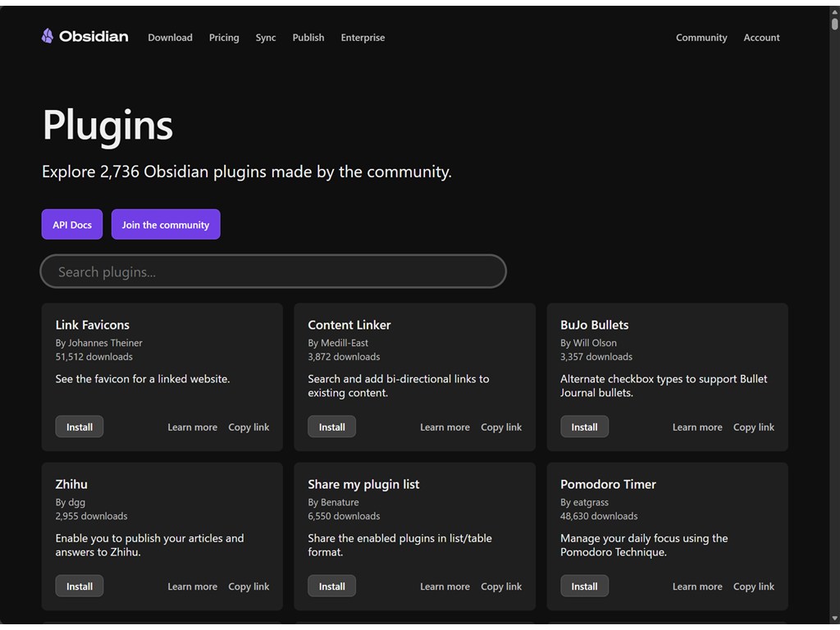The width and height of the screenshot is (840, 630).
Task: Learn more about Pomodoro Timer
Action: 697,587
